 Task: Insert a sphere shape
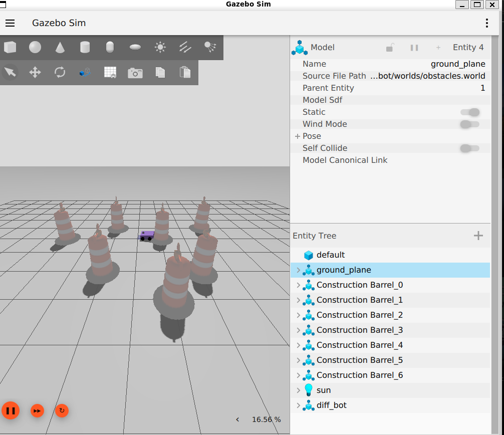[35, 47]
